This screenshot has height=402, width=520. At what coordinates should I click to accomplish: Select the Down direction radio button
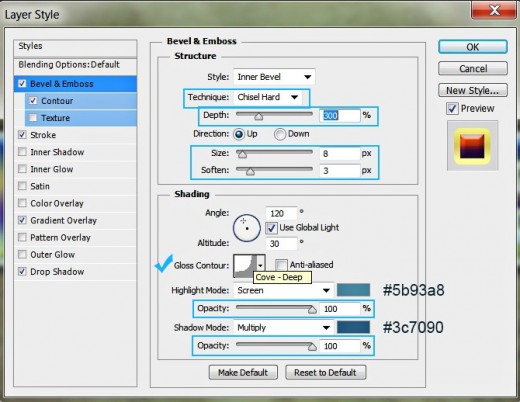(280, 134)
